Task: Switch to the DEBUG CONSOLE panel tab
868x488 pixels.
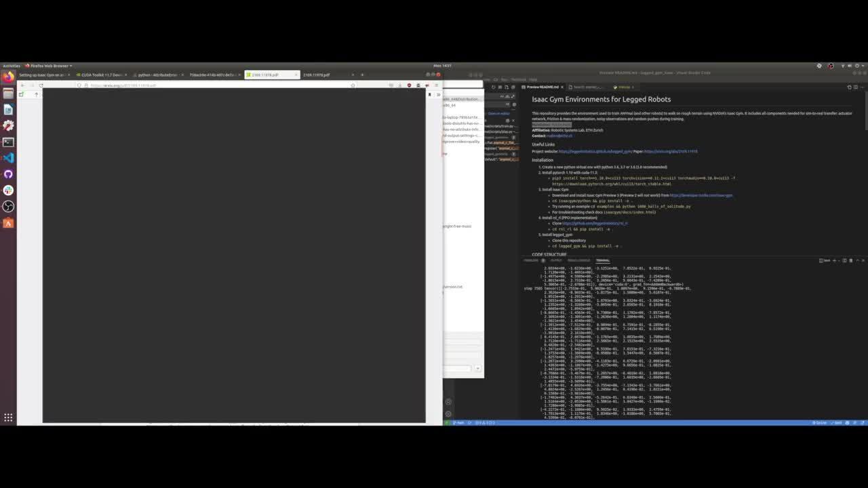Action: [x=578, y=260]
